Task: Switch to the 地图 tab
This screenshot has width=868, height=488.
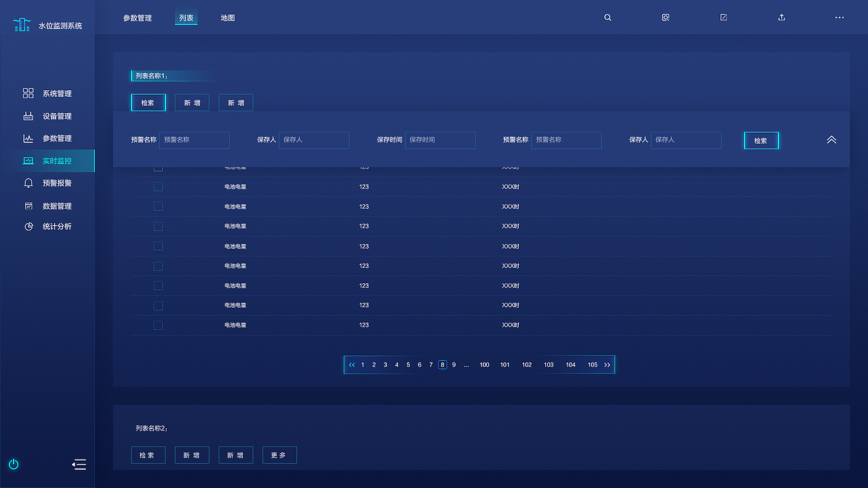Action: [228, 18]
